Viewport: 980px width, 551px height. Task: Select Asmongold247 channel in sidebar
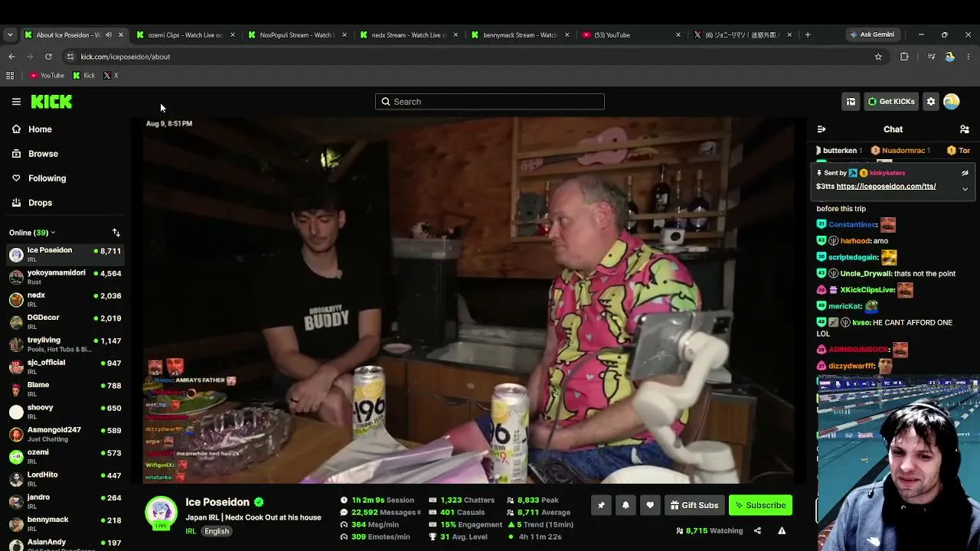pyautogui.click(x=65, y=434)
